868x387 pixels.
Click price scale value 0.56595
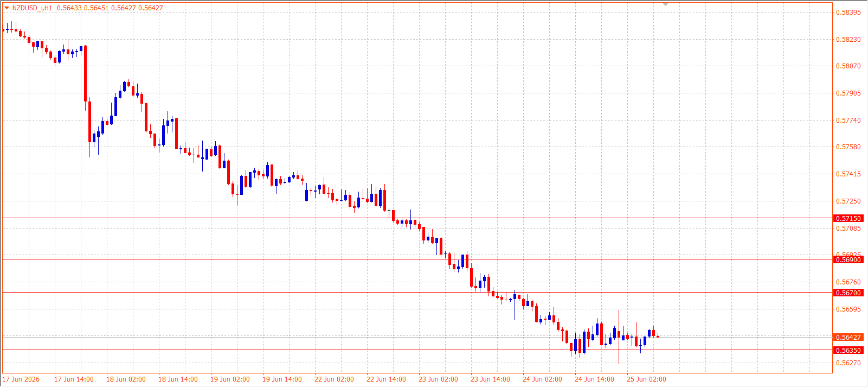pos(848,309)
